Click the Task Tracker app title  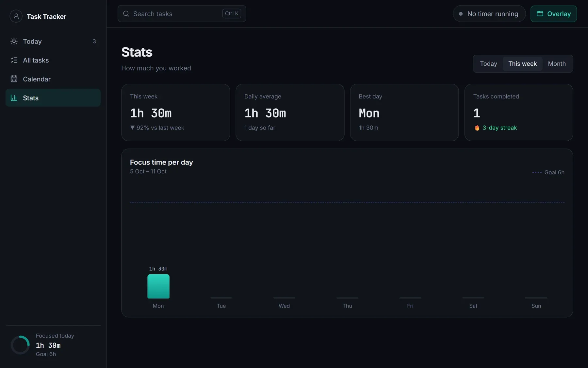coord(46,16)
